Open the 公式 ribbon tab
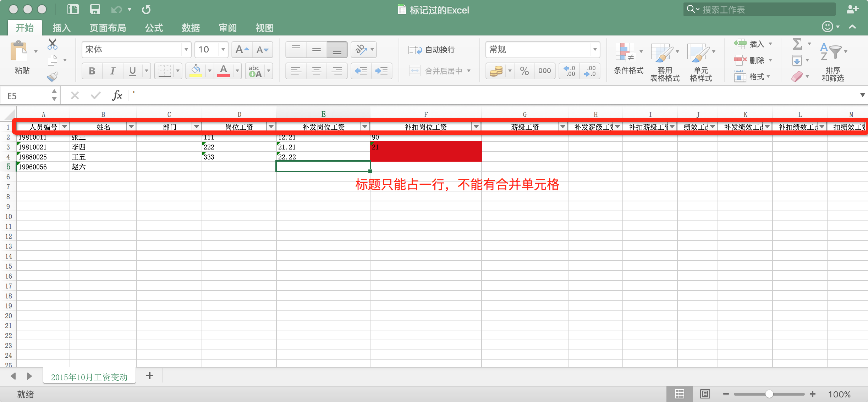Image resolution: width=868 pixels, height=402 pixels. (154, 28)
